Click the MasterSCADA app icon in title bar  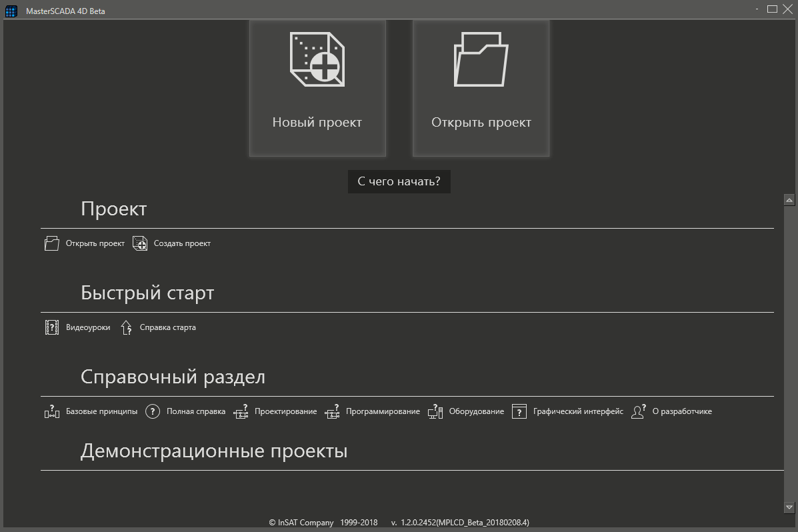[x=11, y=11]
